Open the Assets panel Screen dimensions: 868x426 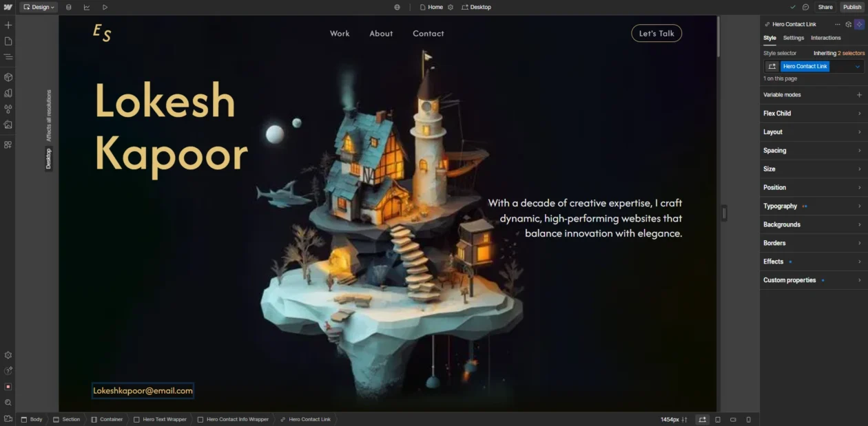point(8,125)
